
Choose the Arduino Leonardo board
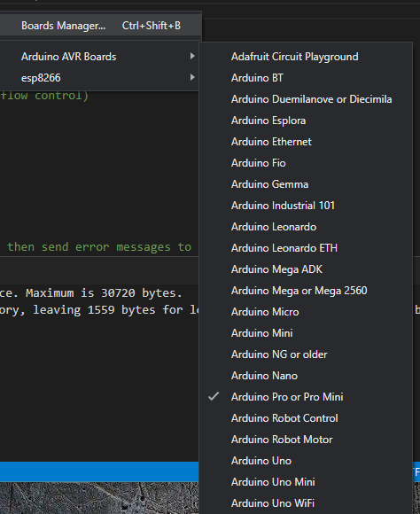[306, 227]
